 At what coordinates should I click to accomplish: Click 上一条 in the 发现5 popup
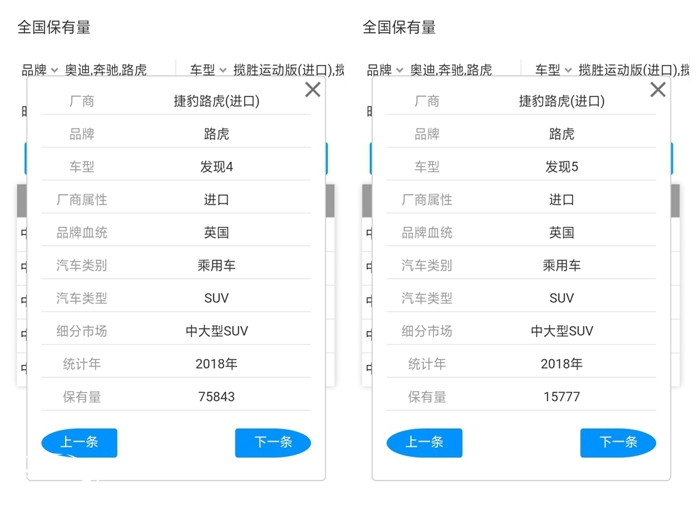(424, 442)
